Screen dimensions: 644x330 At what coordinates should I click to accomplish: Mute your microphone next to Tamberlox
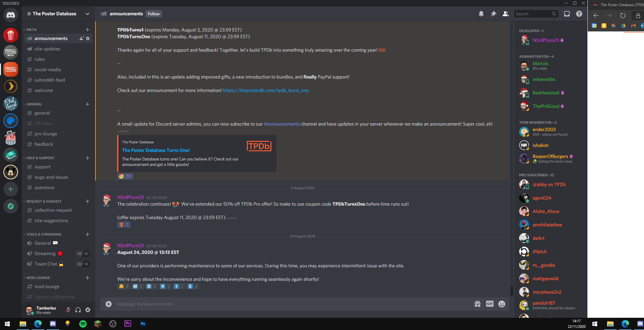tap(68, 310)
